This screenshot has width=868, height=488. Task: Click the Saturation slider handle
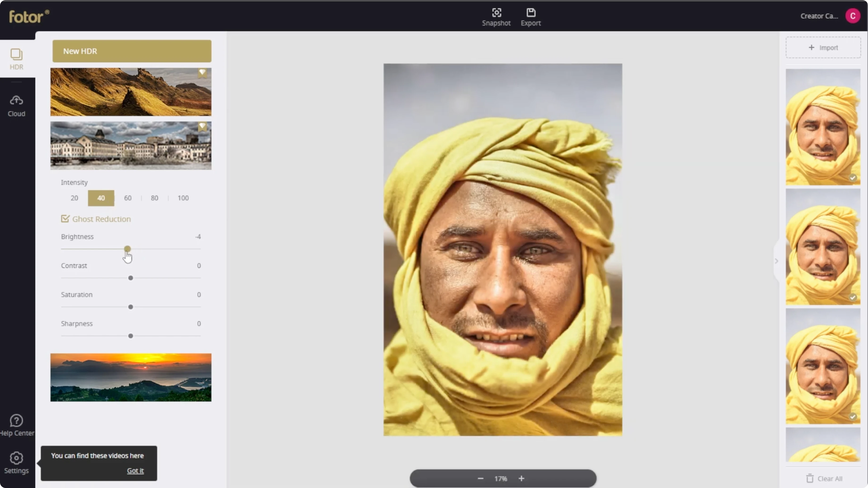[130, 307]
